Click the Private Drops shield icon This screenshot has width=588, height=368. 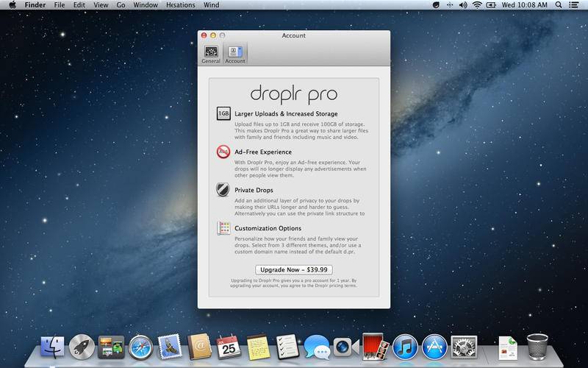223,190
